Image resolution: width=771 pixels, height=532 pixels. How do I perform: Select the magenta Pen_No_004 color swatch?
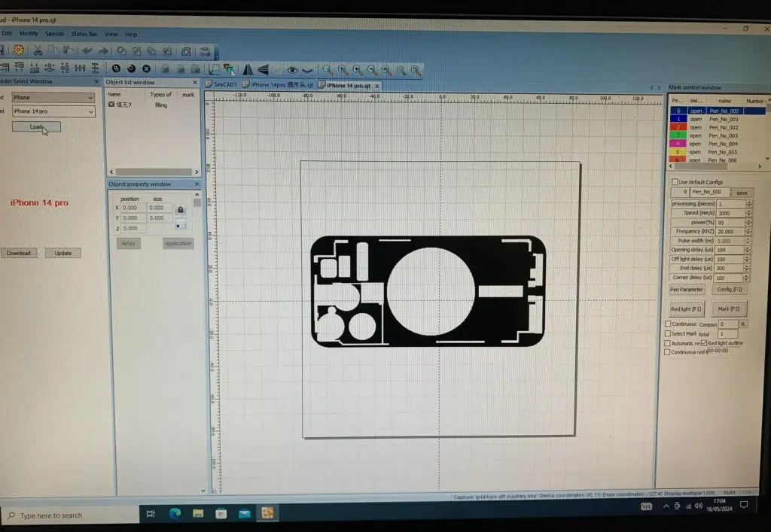point(678,144)
